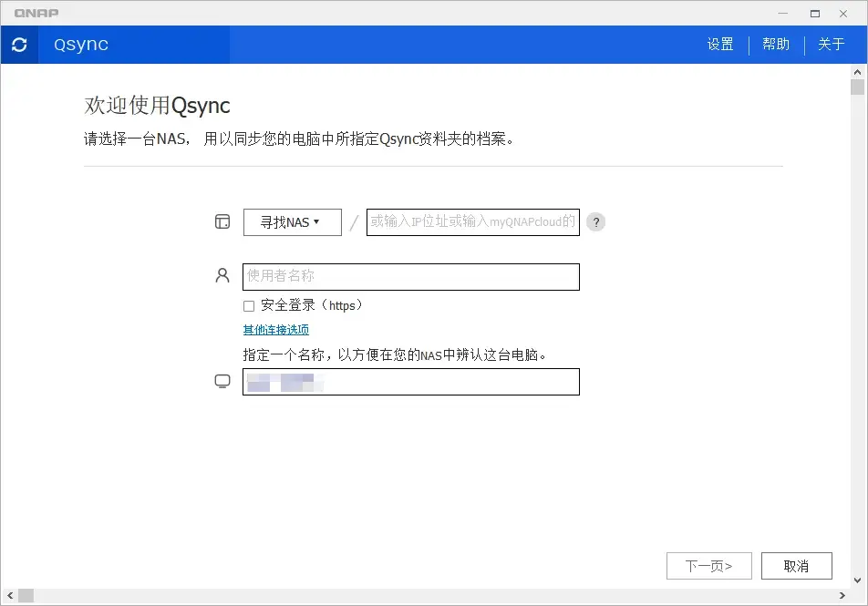Click the NAS device icon beside the search field
This screenshot has width=868, height=606.
(x=222, y=221)
